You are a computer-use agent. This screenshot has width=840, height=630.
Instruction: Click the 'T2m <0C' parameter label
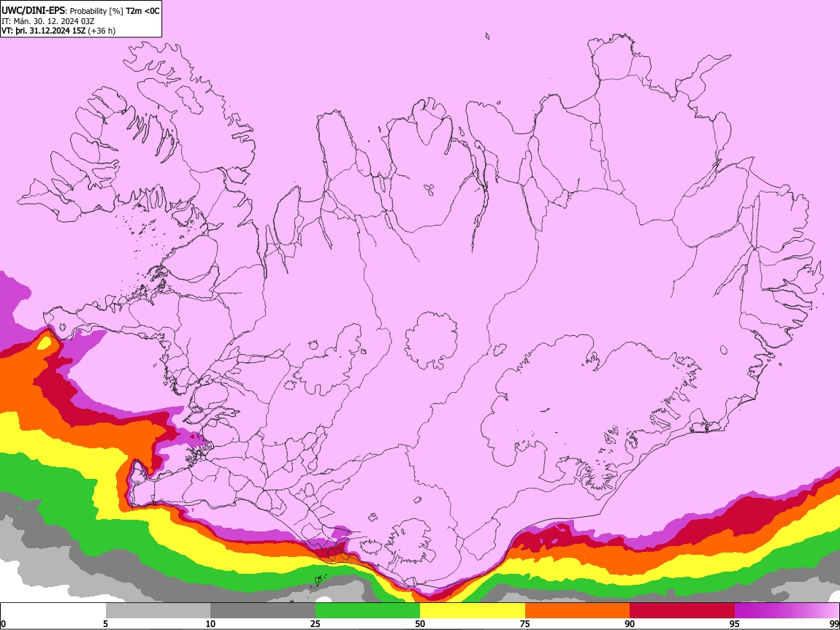click(x=142, y=11)
